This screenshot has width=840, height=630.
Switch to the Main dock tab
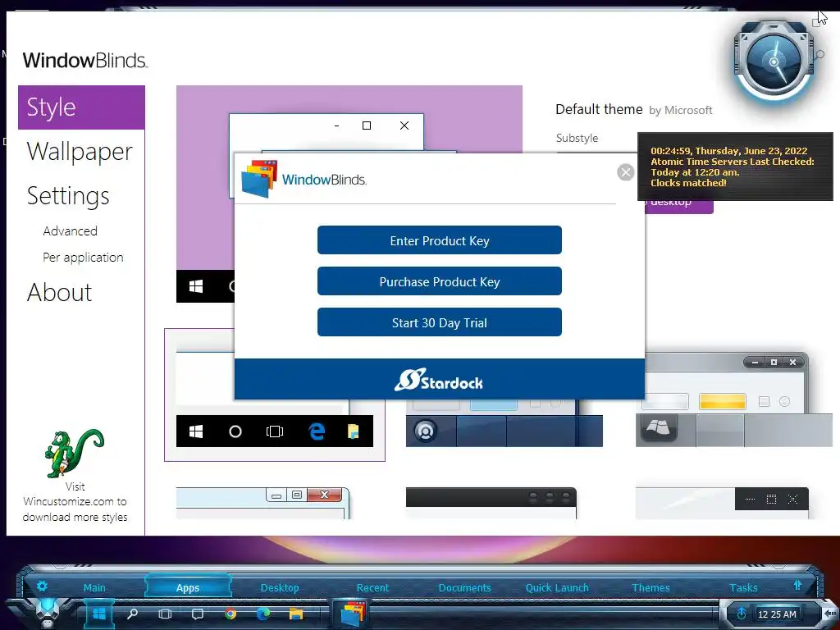pyautogui.click(x=94, y=587)
